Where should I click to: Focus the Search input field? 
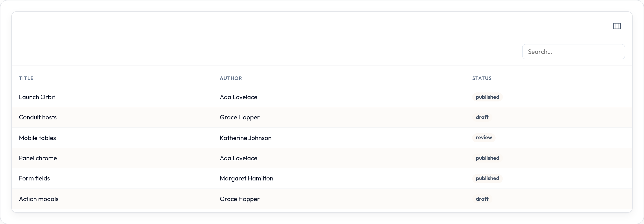coord(573,52)
